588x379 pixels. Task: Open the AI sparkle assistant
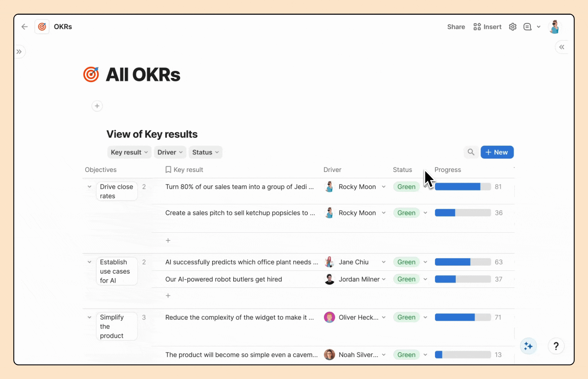528,346
